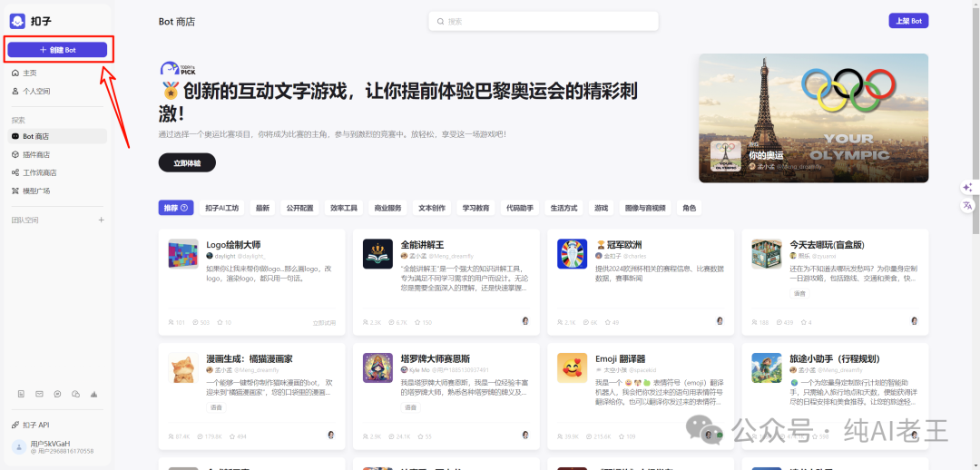This screenshot has width=980, height=470.
Task: Click the 立即体验 button
Action: (187, 162)
